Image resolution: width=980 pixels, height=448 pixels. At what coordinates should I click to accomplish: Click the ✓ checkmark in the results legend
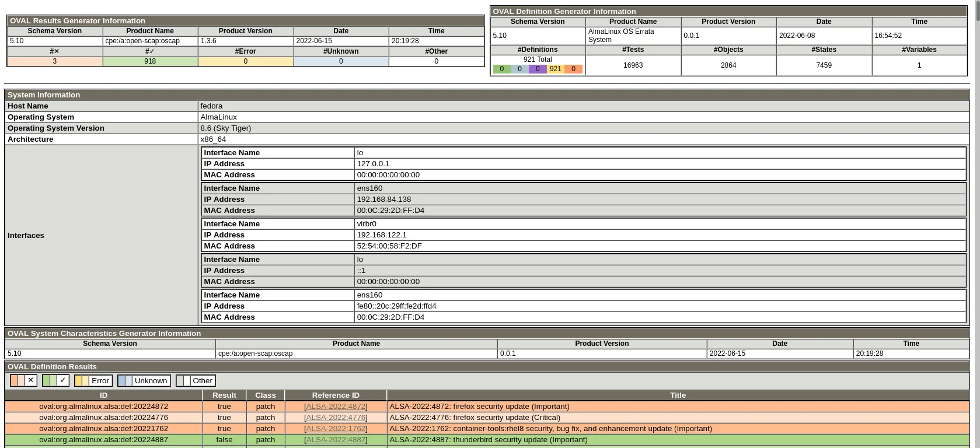click(x=63, y=380)
